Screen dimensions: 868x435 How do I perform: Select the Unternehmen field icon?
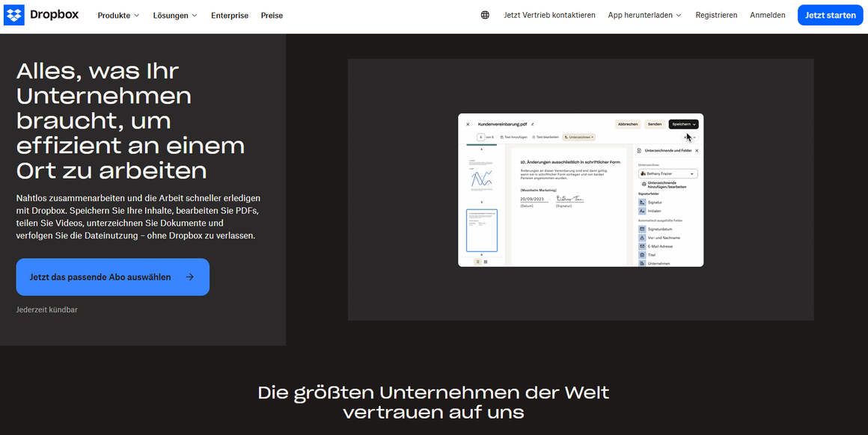click(x=641, y=263)
